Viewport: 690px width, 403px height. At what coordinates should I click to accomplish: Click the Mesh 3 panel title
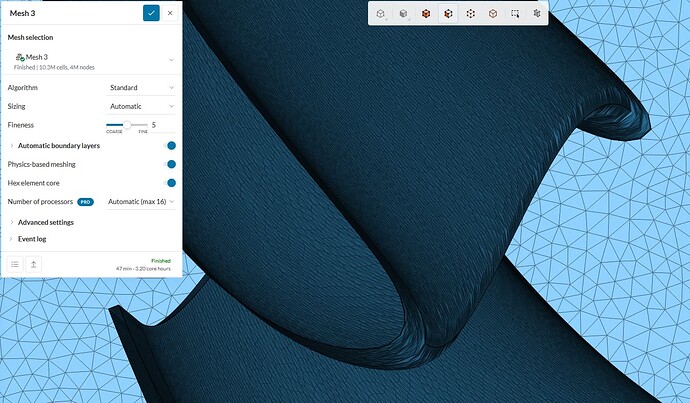tap(22, 13)
